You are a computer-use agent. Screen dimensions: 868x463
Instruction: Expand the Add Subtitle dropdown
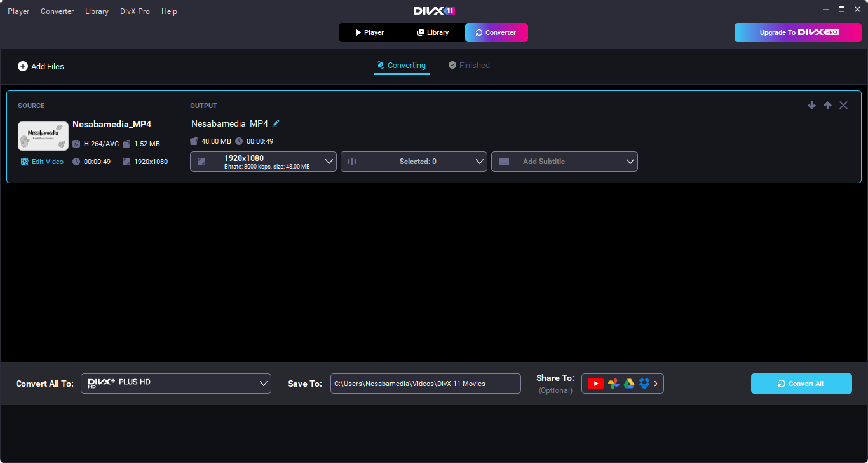click(x=564, y=162)
